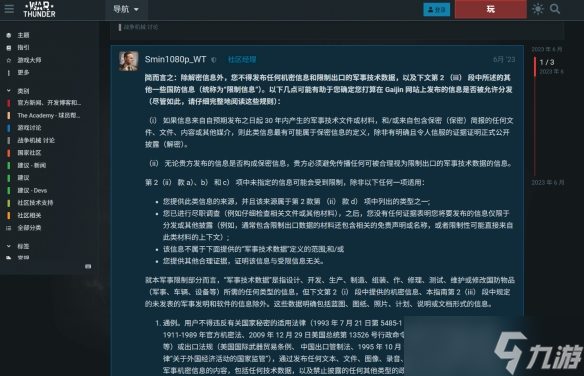The width and height of the screenshot is (584, 376).
Task: Open the 社区技术支持 category
Action: coord(35,203)
